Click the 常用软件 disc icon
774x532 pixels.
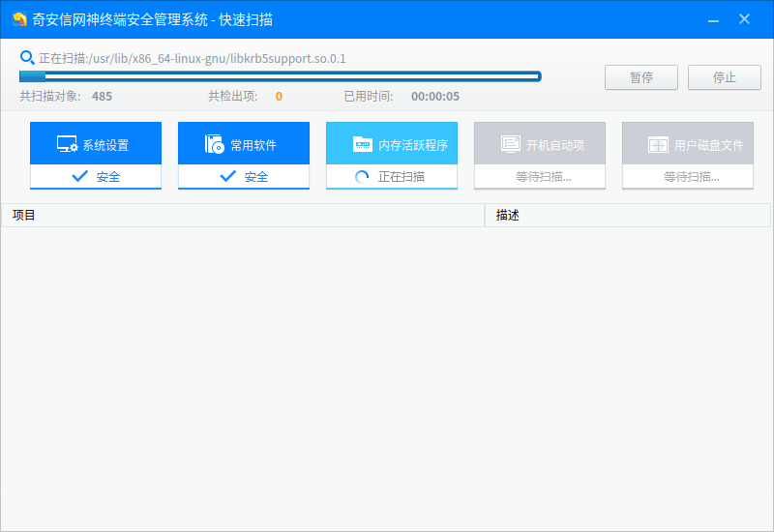[215, 145]
